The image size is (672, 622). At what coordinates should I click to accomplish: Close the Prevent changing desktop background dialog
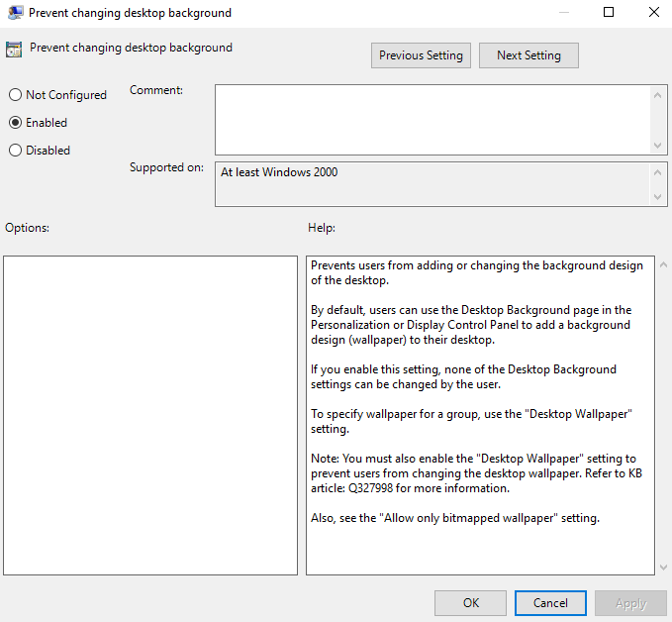pyautogui.click(x=654, y=13)
